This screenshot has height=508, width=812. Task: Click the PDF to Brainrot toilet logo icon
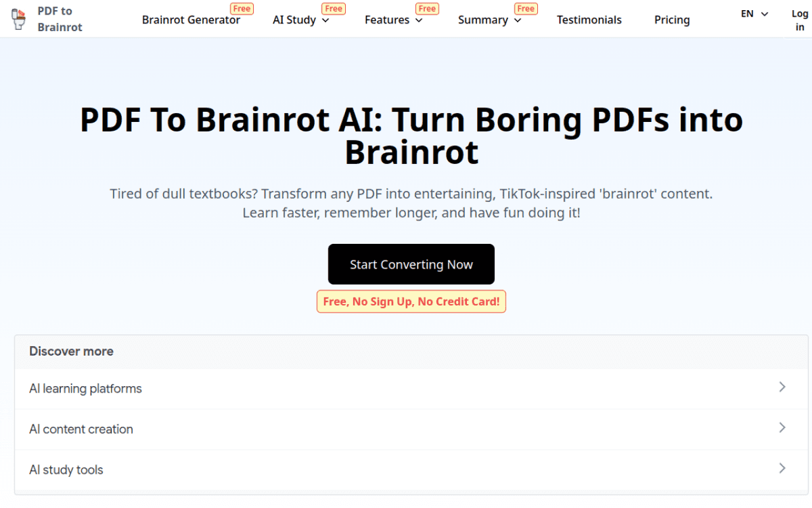[18, 18]
